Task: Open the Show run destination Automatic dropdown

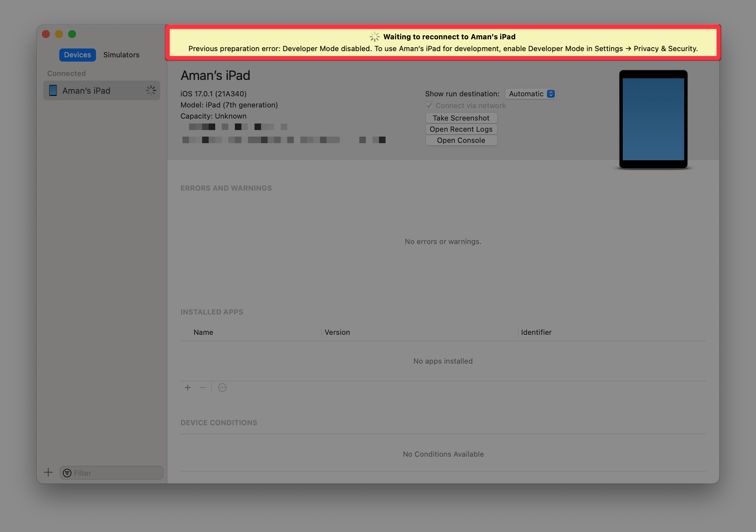Action: point(530,94)
